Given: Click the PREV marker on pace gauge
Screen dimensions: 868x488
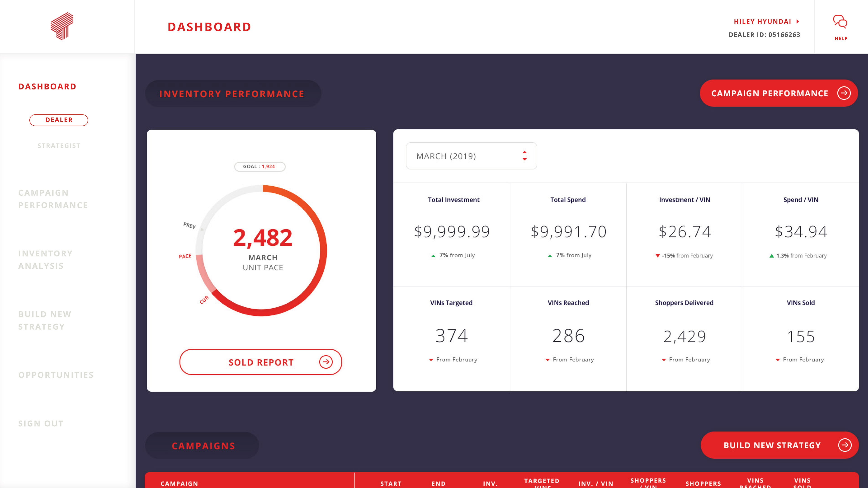Looking at the screenshot, I should coord(189,225).
